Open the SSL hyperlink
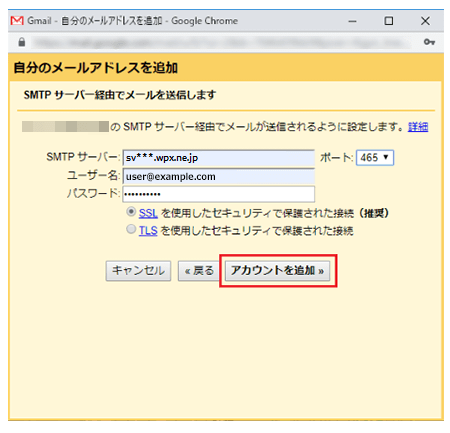Screen dimensions: 450x433 click(x=148, y=213)
